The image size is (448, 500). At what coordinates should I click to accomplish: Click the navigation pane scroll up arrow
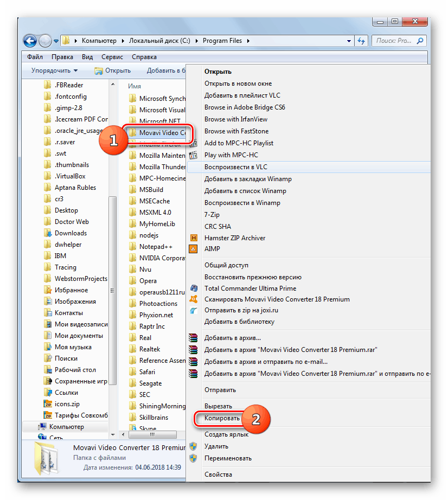[x=113, y=84]
